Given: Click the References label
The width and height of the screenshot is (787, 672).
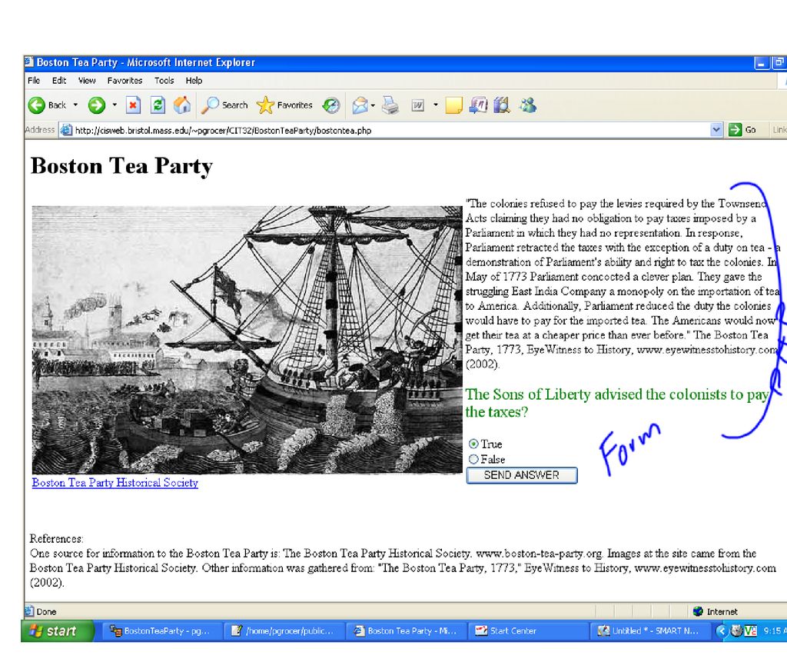Looking at the screenshot, I should pos(56,538).
